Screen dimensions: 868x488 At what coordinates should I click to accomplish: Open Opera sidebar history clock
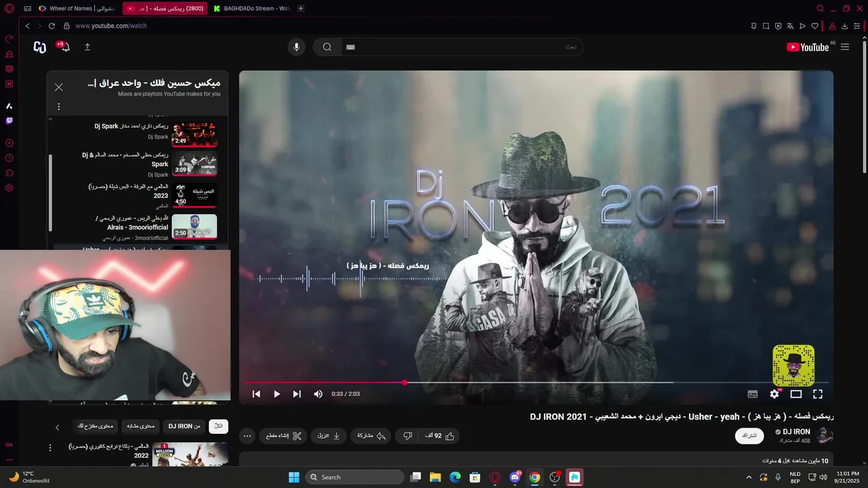click(x=9, y=158)
